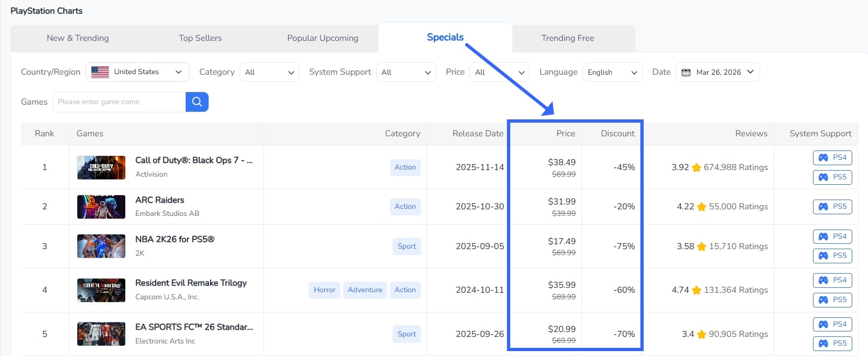Expand the Price filter dropdown

point(499,72)
